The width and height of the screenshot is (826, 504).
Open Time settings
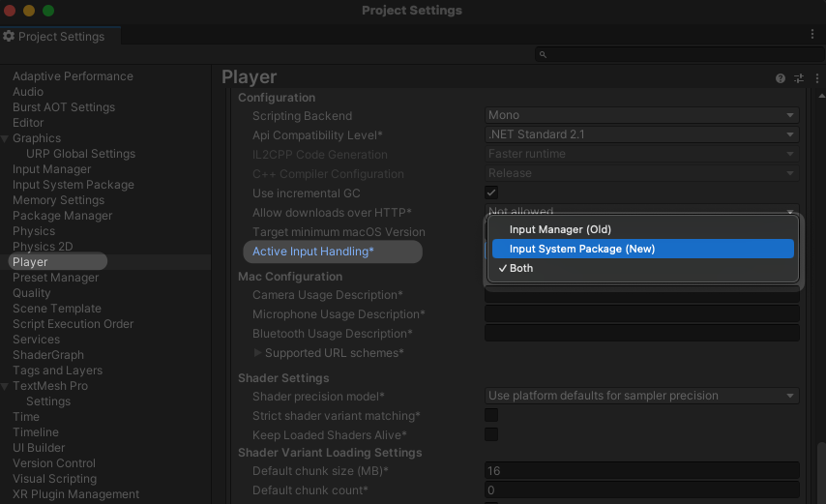click(x=26, y=417)
